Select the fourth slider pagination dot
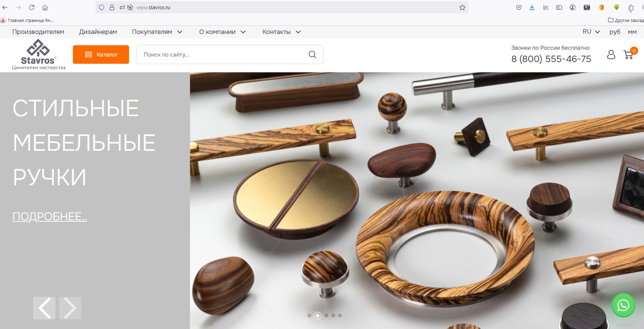The width and height of the screenshot is (644, 329). click(333, 315)
